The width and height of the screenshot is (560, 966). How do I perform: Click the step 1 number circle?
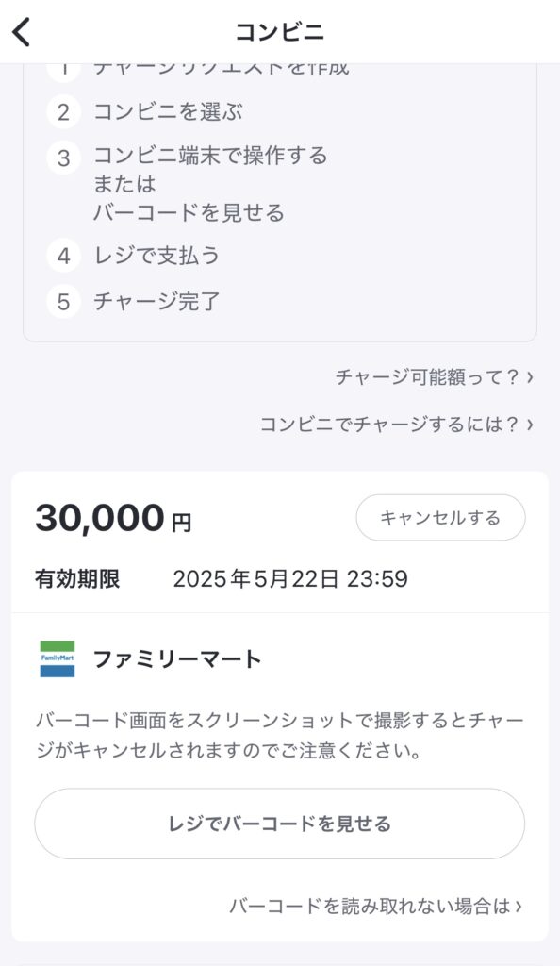click(62, 66)
